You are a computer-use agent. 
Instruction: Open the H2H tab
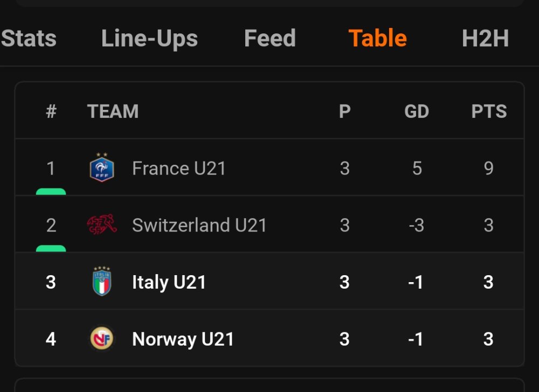coord(485,39)
